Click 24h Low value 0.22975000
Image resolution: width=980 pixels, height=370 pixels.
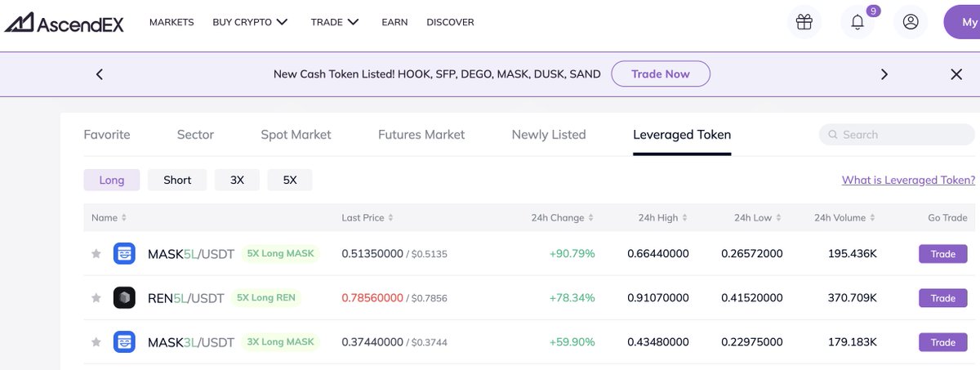[x=752, y=342]
